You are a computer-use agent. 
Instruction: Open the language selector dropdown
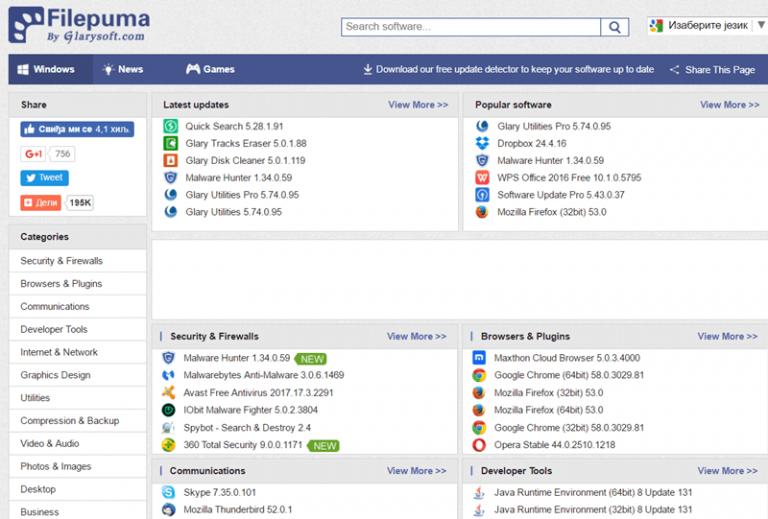(708, 25)
